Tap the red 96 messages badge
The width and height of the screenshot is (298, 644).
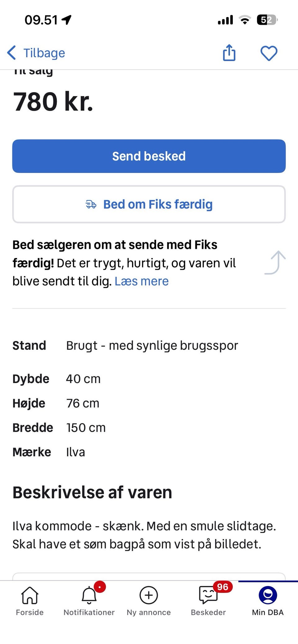[223, 587]
